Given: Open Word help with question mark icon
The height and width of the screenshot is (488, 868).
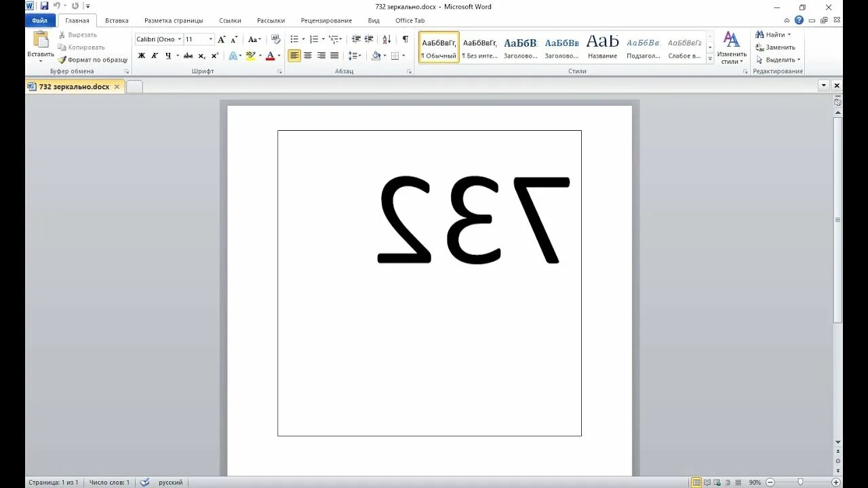Looking at the screenshot, I should pos(799,20).
